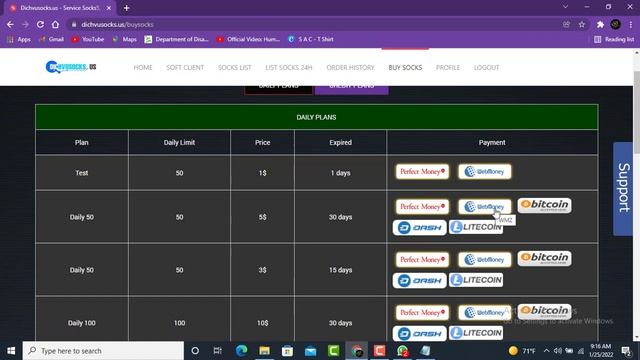Show hidden system tray icons

pyautogui.click(x=546, y=351)
